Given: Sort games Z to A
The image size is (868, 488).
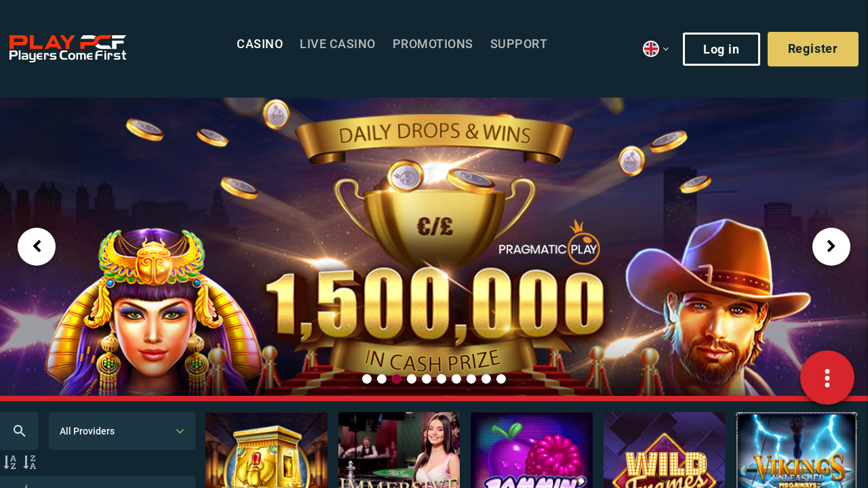Looking at the screenshot, I should point(30,463).
